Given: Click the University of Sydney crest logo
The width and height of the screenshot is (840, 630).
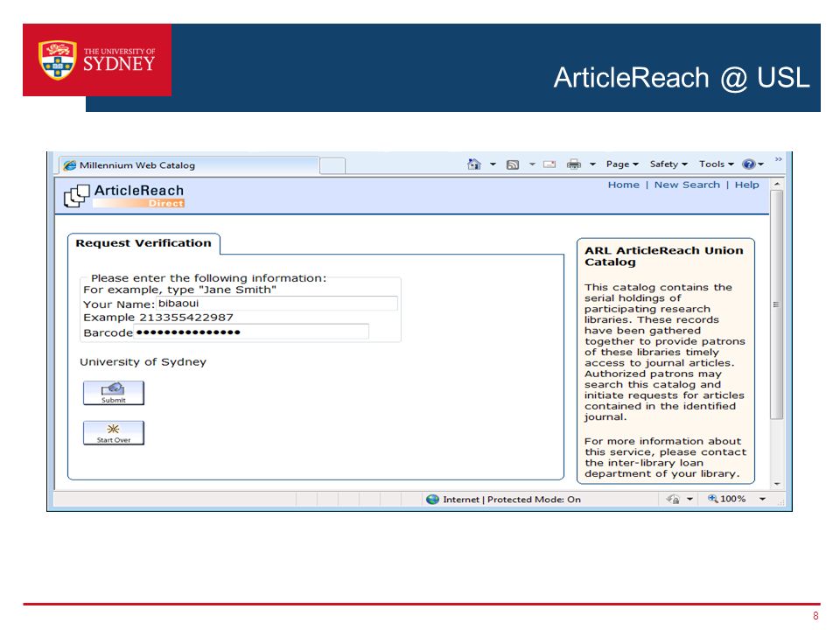Looking at the screenshot, I should (x=58, y=60).
